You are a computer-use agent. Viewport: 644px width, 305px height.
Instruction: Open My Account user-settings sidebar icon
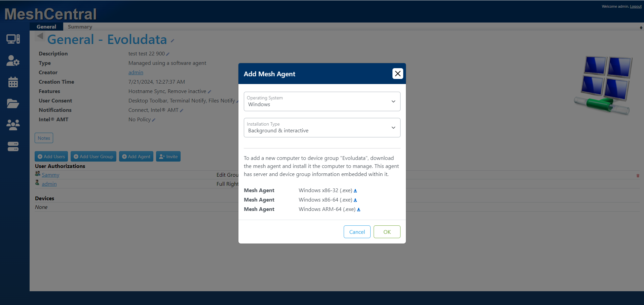point(13,61)
